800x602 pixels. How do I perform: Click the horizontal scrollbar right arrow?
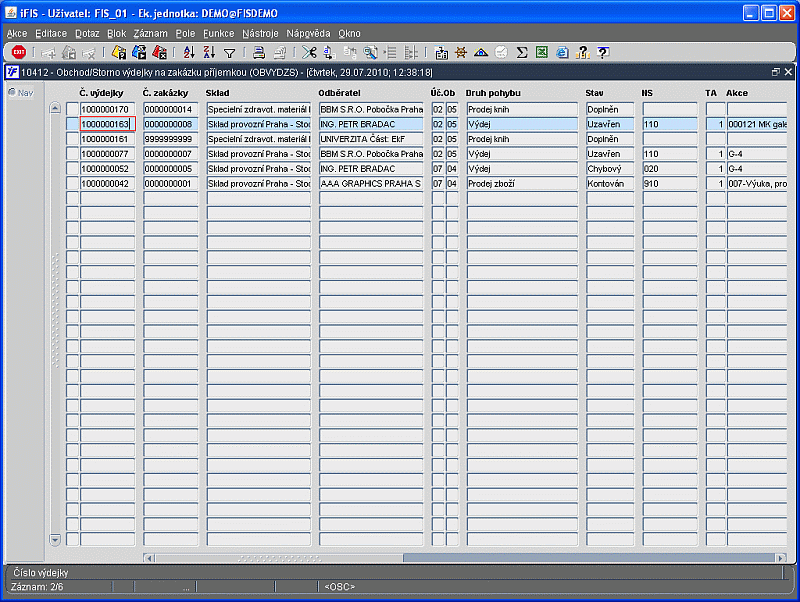(781, 558)
